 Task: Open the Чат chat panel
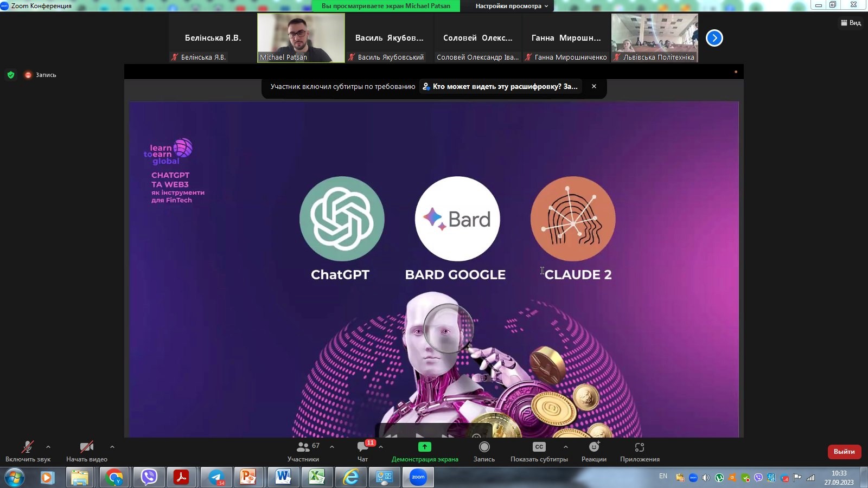pos(362,451)
